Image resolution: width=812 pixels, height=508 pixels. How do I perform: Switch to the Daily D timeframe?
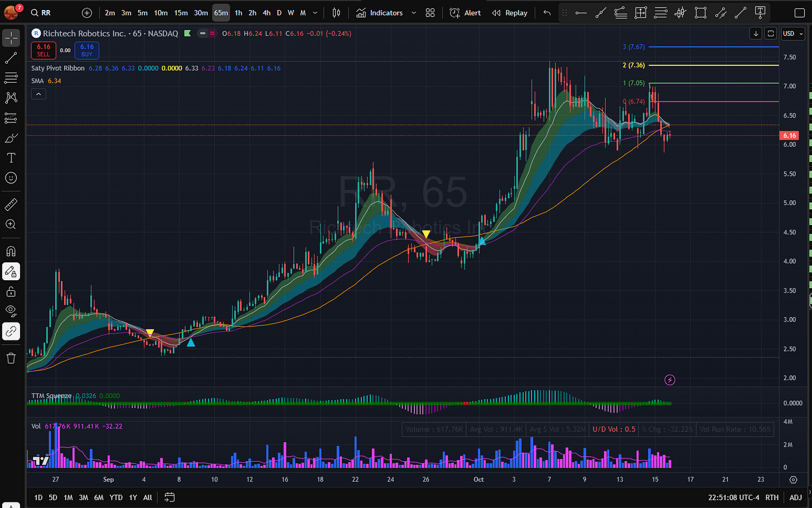(279, 13)
